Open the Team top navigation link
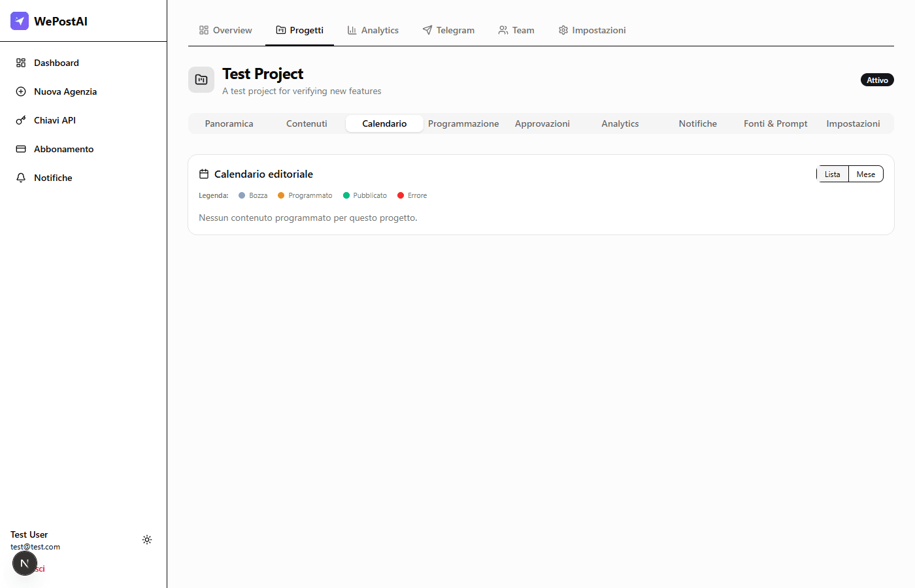 point(516,30)
